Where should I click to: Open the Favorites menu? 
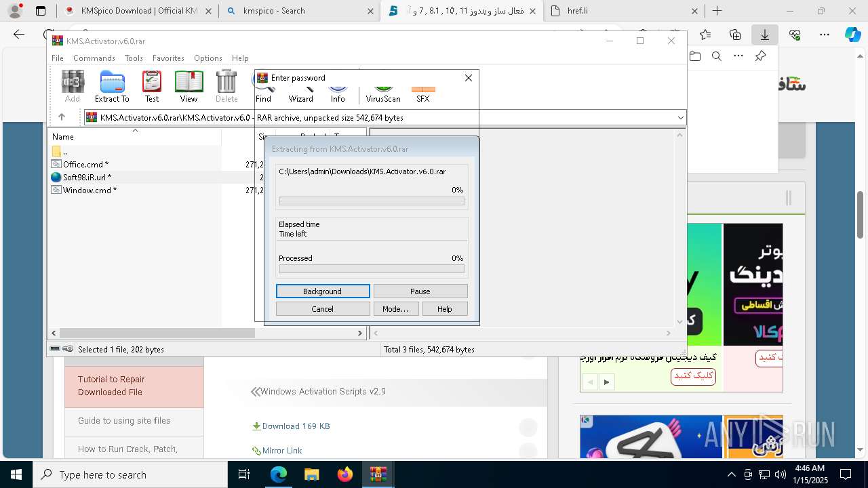coord(168,58)
